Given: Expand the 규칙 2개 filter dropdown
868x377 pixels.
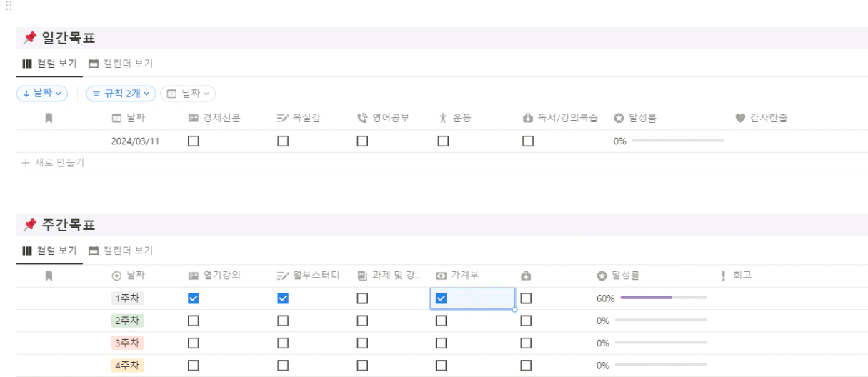Looking at the screenshot, I should (120, 93).
